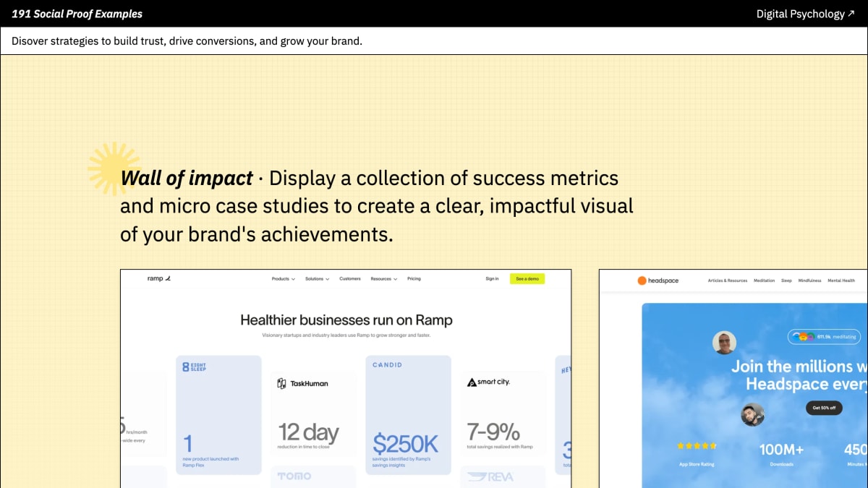The height and width of the screenshot is (488, 868).
Task: Click the TOMO logo on the faded card
Action: tap(294, 476)
